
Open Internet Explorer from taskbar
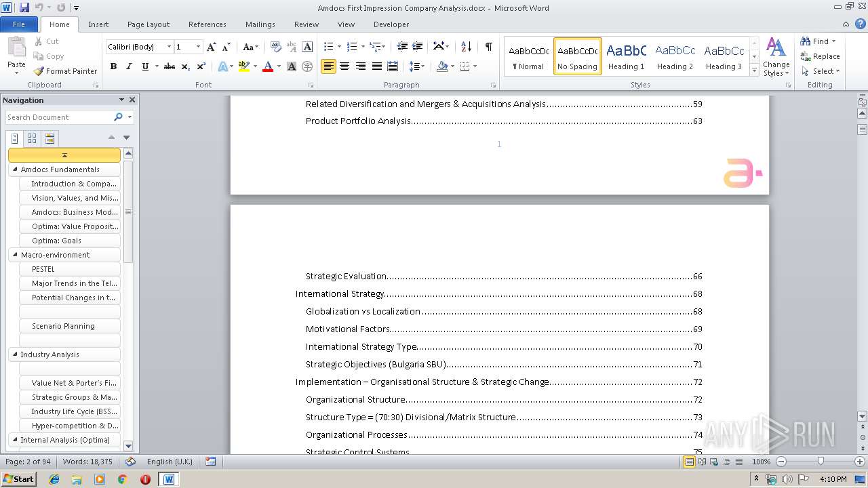[x=54, y=479]
